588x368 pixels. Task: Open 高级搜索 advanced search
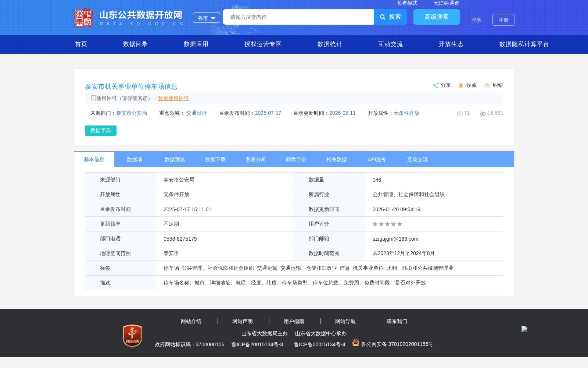[x=437, y=17]
